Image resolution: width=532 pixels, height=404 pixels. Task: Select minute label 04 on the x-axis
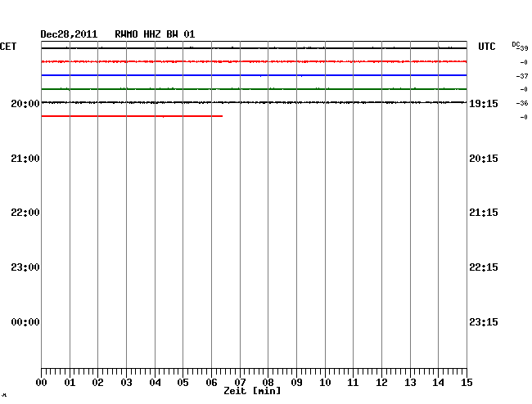pyautogui.click(x=155, y=383)
